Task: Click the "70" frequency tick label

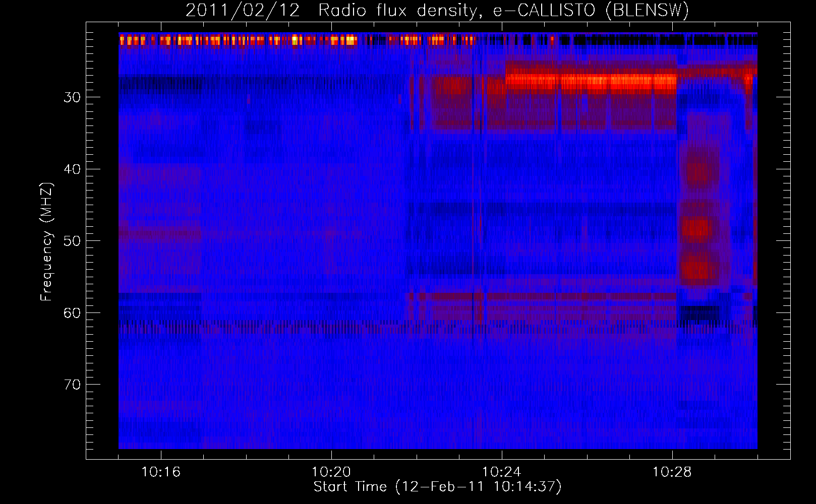Action: click(72, 385)
